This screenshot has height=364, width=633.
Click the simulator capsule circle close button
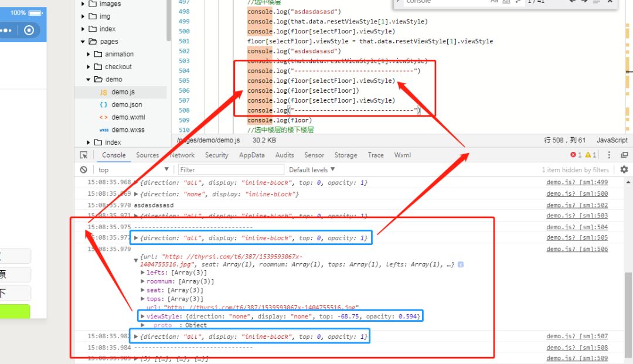point(29,30)
